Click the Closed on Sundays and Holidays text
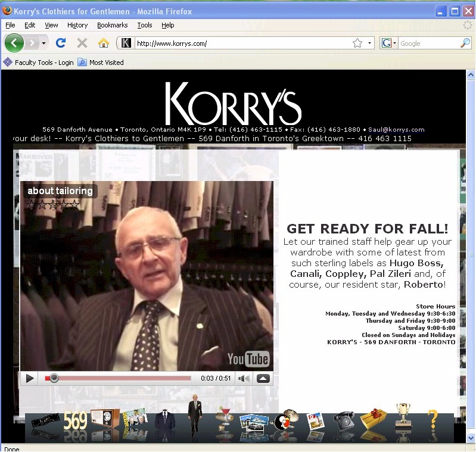The image size is (476, 452). pyautogui.click(x=408, y=335)
